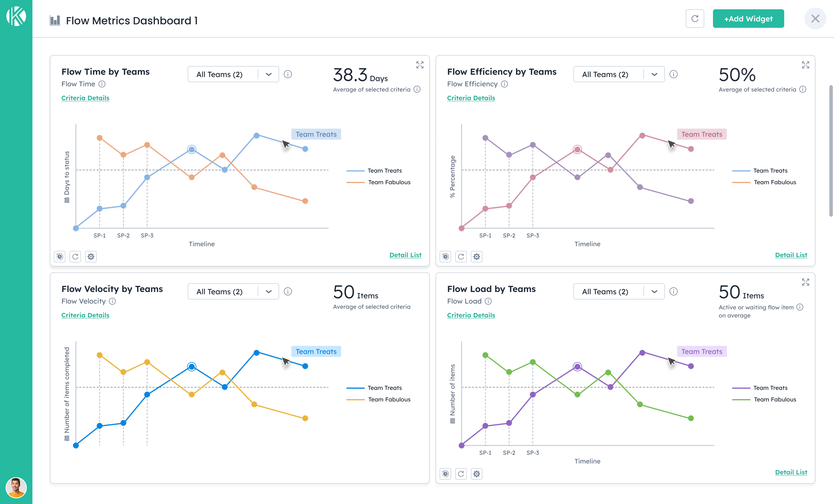Expand Flow Load by Teams widget fullscreen

point(805,282)
